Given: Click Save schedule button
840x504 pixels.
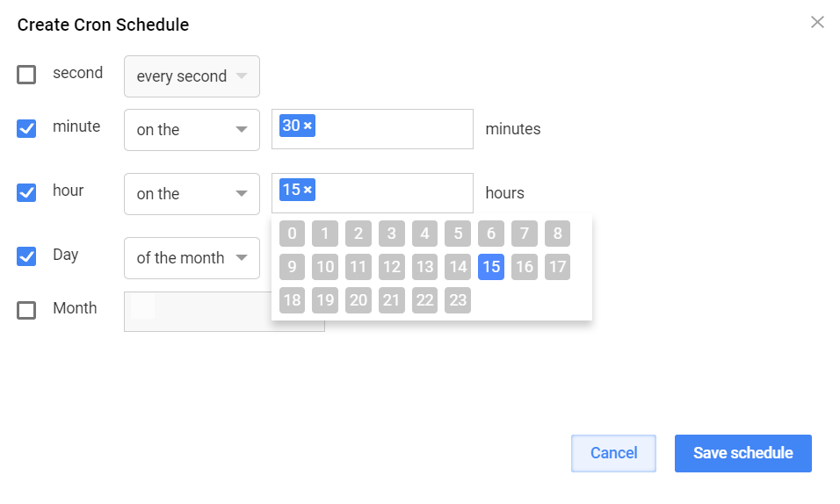Looking at the screenshot, I should pyautogui.click(x=743, y=453).
